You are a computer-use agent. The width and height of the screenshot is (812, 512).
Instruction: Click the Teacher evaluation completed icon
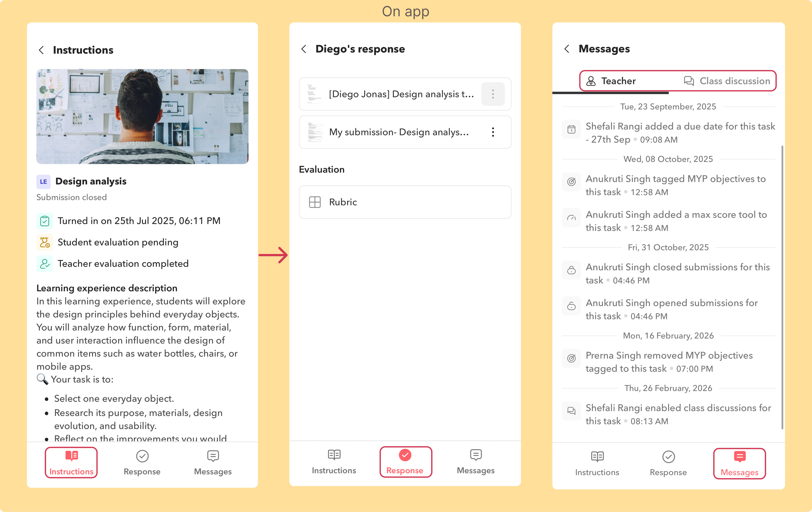click(x=45, y=264)
